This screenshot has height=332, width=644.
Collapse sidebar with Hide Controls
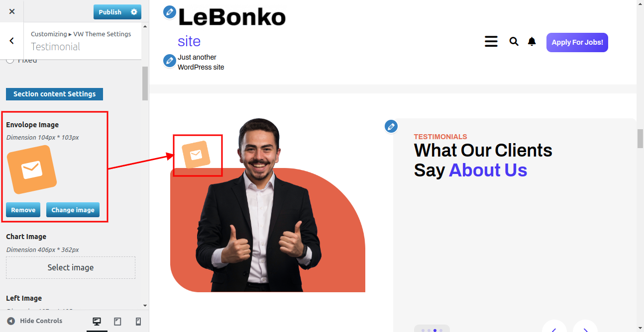tap(35, 321)
